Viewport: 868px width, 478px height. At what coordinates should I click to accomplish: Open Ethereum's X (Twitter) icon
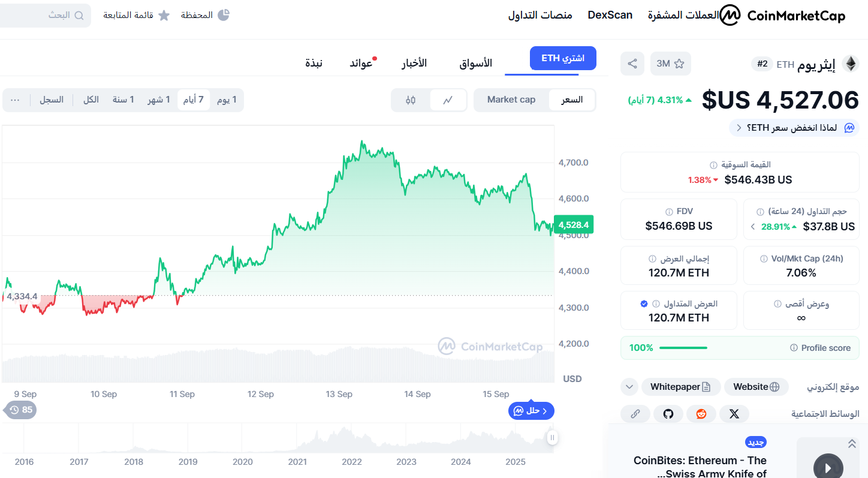pyautogui.click(x=734, y=414)
